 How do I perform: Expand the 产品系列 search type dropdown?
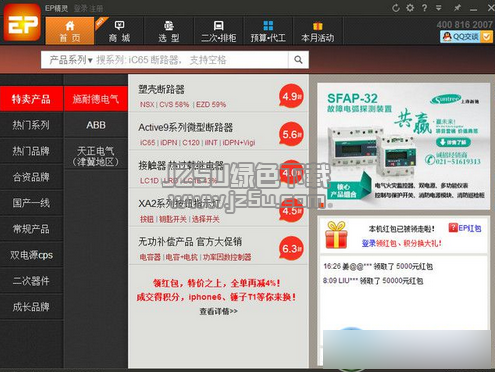[71, 60]
